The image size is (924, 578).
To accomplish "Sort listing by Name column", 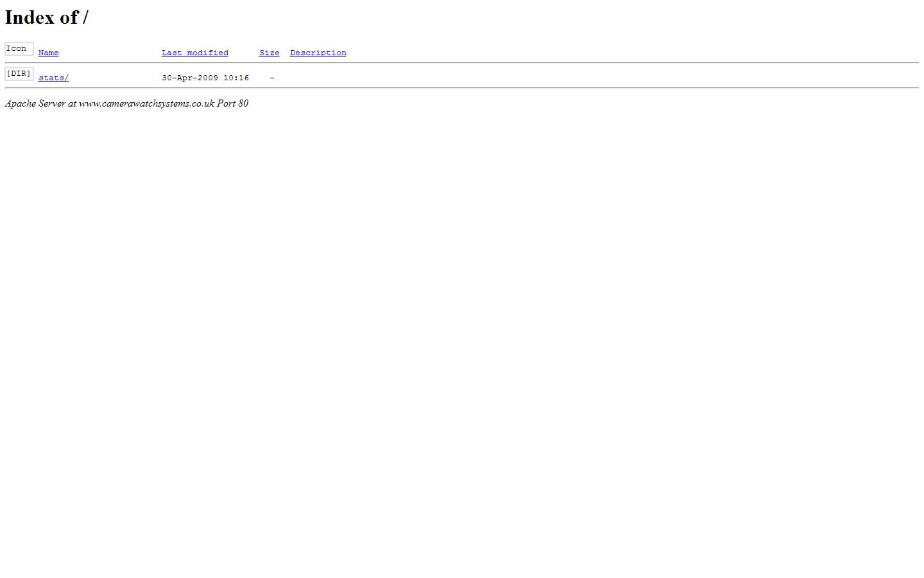I will (x=48, y=53).
